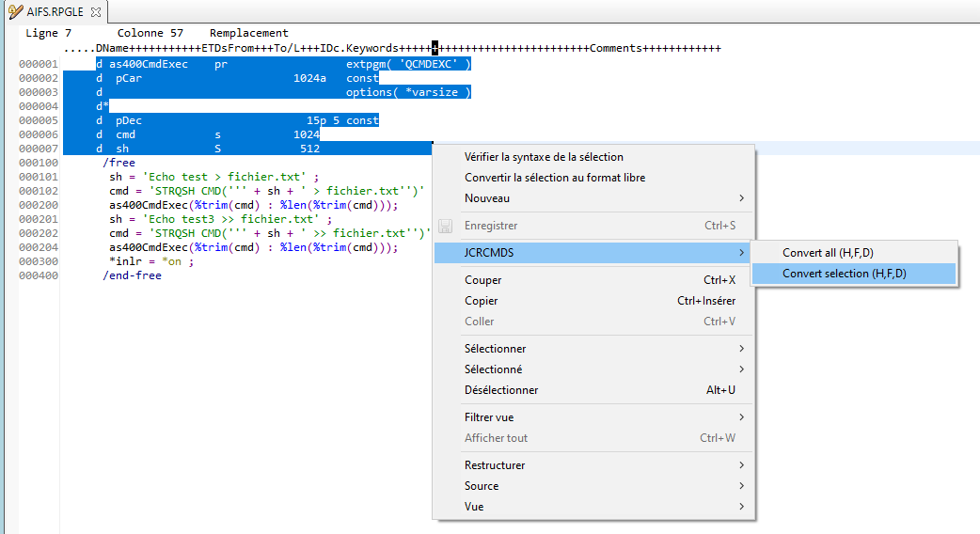Click as400CmdExec call on line 000200
This screenshot has width=980, height=534.
coord(253,205)
